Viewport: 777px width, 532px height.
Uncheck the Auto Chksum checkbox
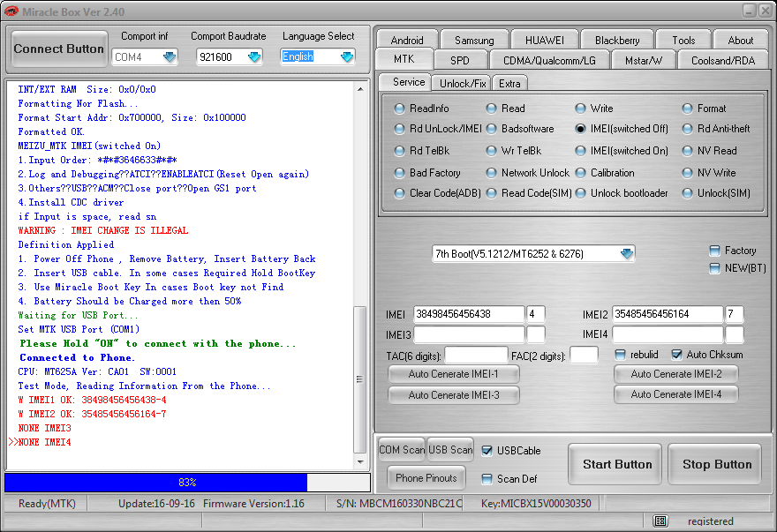click(677, 355)
